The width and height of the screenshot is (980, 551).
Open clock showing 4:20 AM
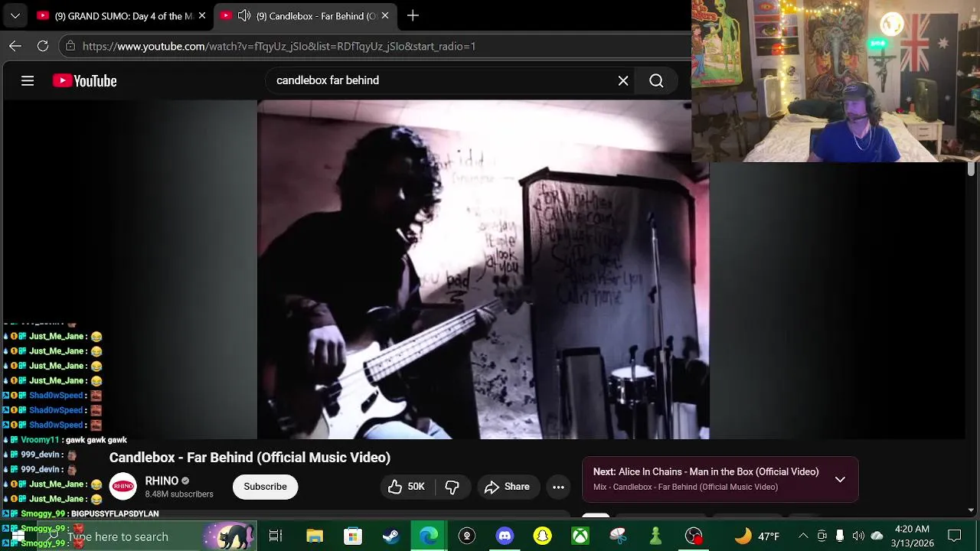pos(912,536)
